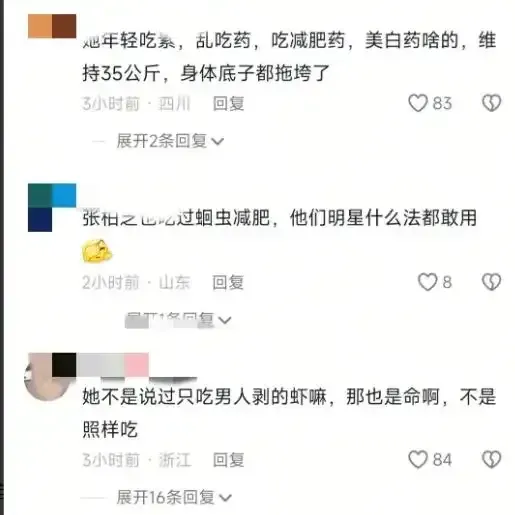Select comment text about 35公斤 weight

tap(289, 56)
